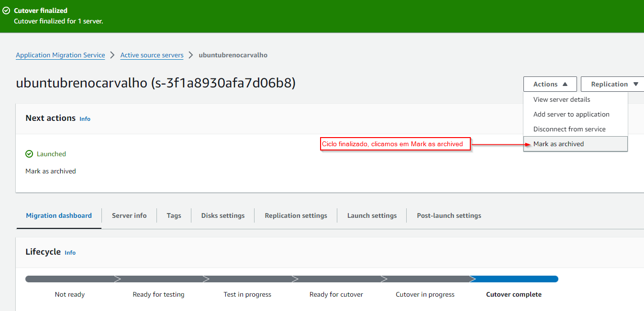The height and width of the screenshot is (311, 644).
Task: Open the Tags tab
Action: point(174,215)
